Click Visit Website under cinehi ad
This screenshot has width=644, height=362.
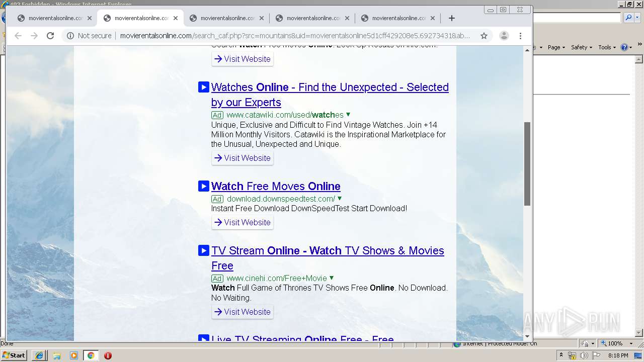(x=243, y=312)
